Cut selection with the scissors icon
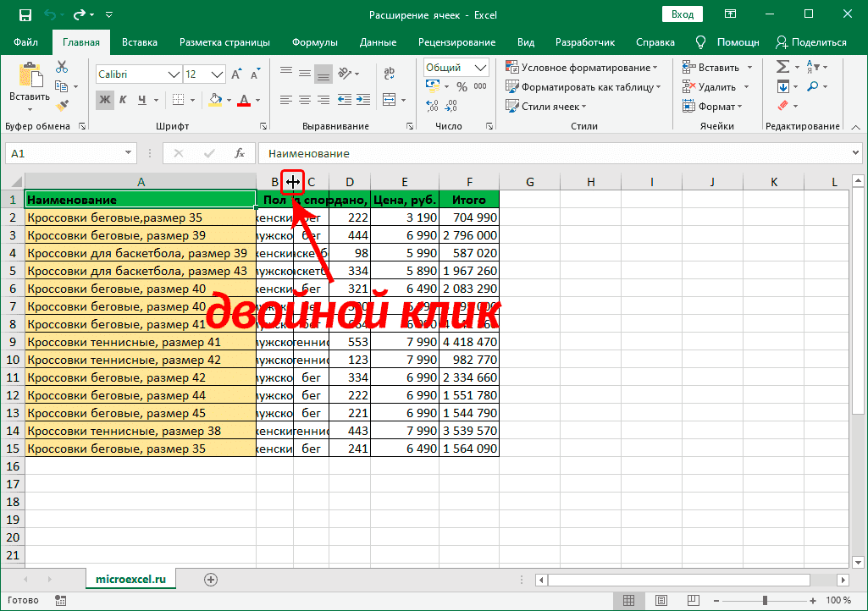The width and height of the screenshot is (868, 611). [x=60, y=65]
